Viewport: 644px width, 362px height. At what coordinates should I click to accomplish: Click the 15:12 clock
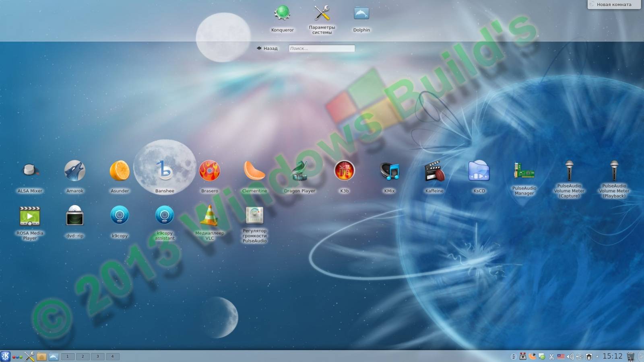[x=612, y=356]
